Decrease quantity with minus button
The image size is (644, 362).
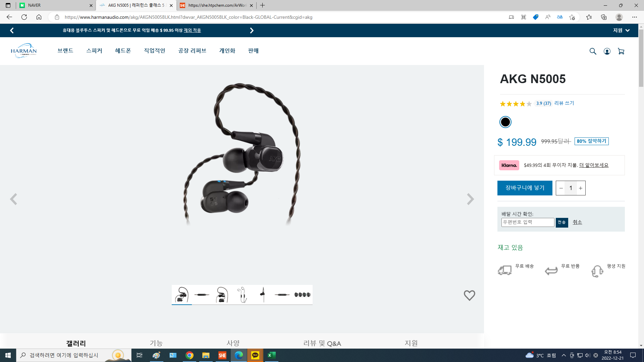pyautogui.click(x=561, y=188)
